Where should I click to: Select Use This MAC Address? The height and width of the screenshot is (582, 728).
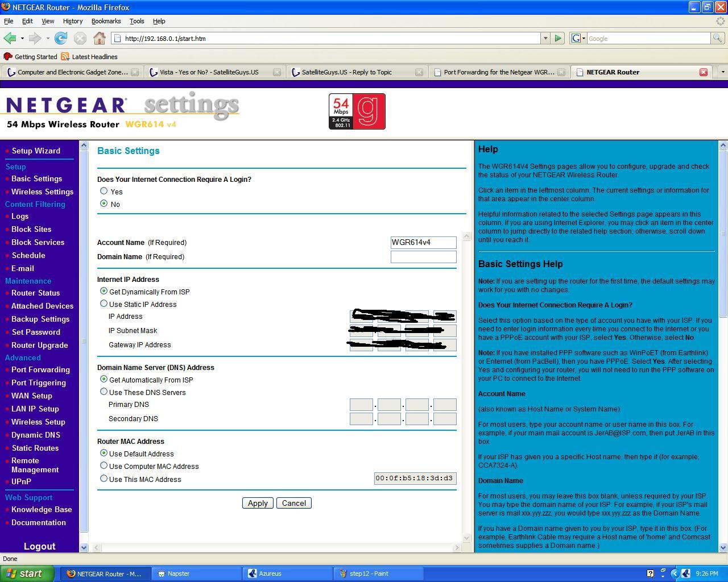[x=104, y=479]
